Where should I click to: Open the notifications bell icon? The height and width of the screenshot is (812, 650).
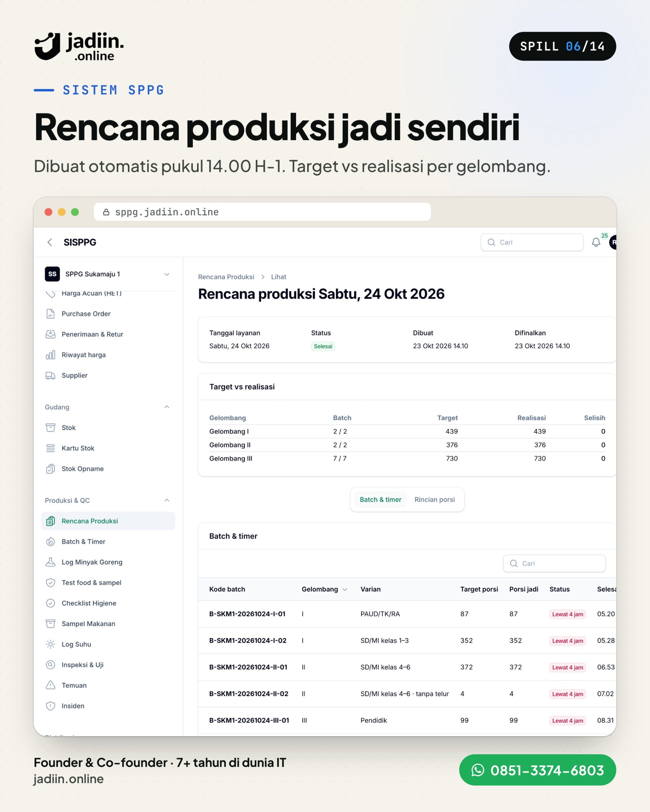pyautogui.click(x=596, y=242)
